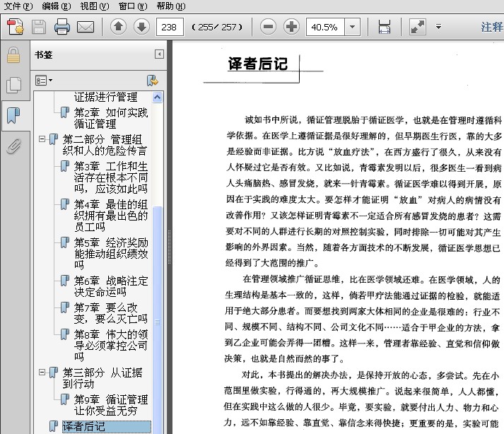The image size is (504, 434).
Task: Go to next page with down arrow
Action: 141,28
